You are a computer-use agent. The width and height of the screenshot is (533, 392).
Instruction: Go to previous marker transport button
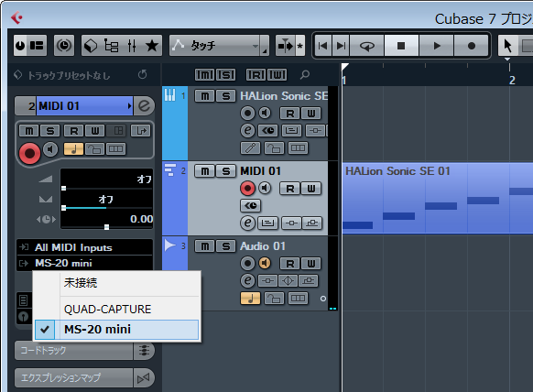coord(322,45)
